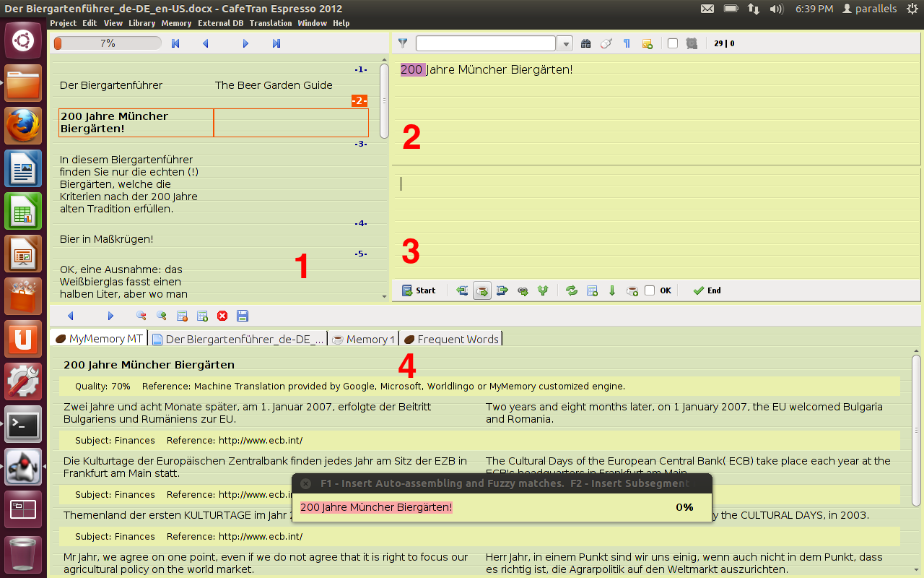Click the filter funnel icon

403,43
